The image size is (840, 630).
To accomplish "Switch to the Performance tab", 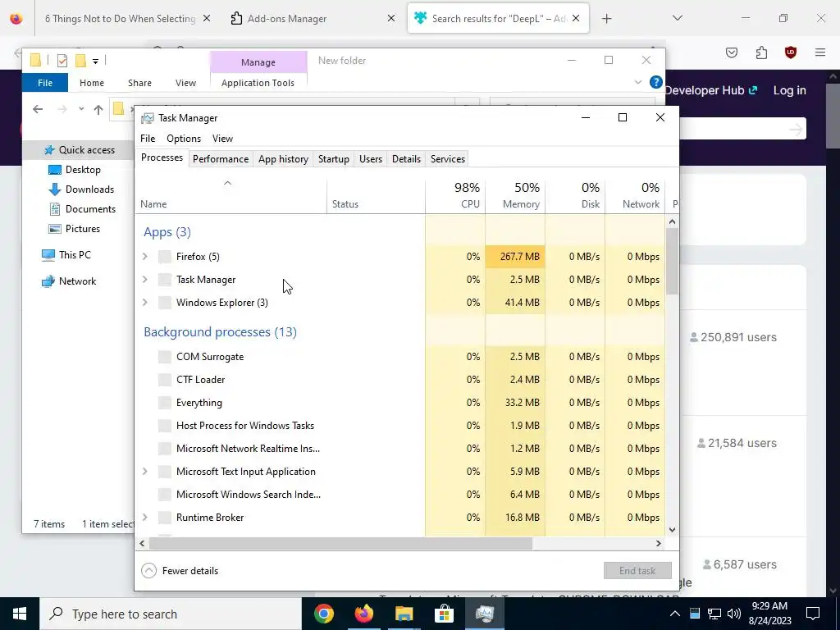I will [x=220, y=159].
